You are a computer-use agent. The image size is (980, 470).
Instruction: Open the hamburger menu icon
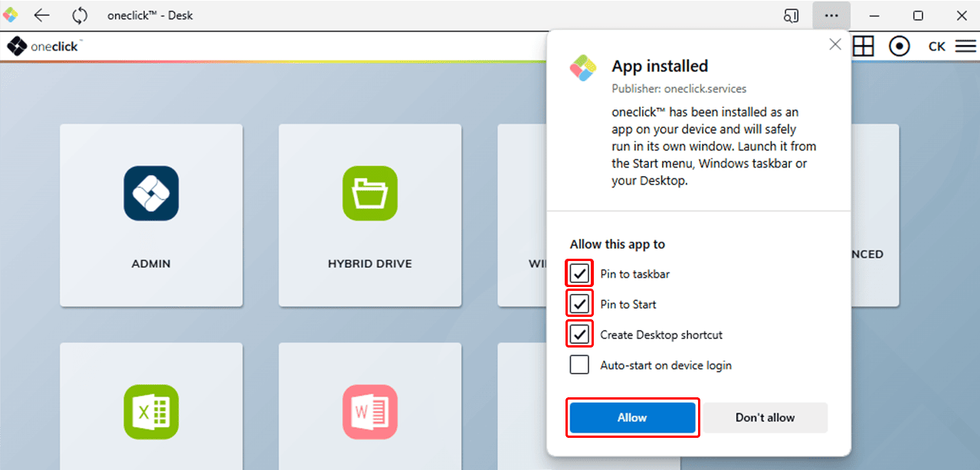tap(965, 47)
